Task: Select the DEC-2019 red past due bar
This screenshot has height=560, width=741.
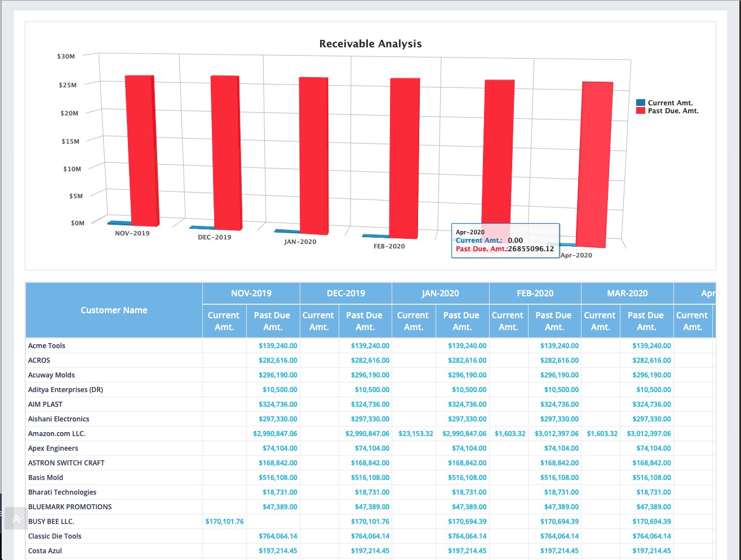Action: [225, 152]
